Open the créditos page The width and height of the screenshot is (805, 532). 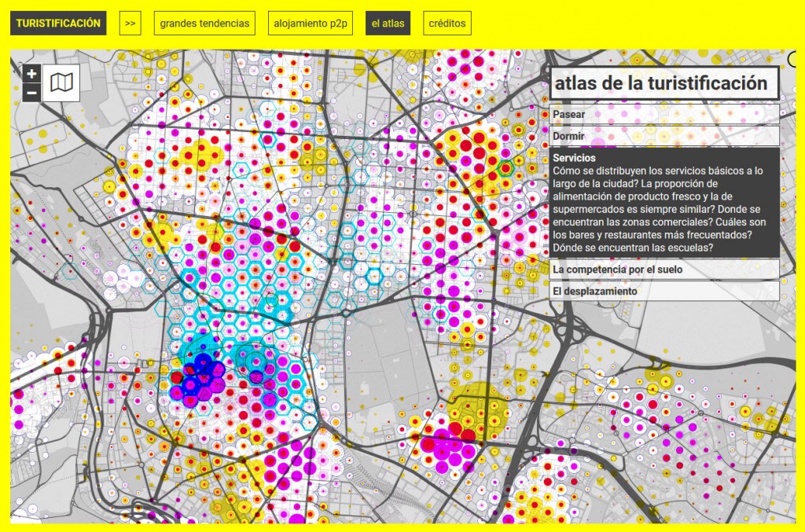point(447,24)
